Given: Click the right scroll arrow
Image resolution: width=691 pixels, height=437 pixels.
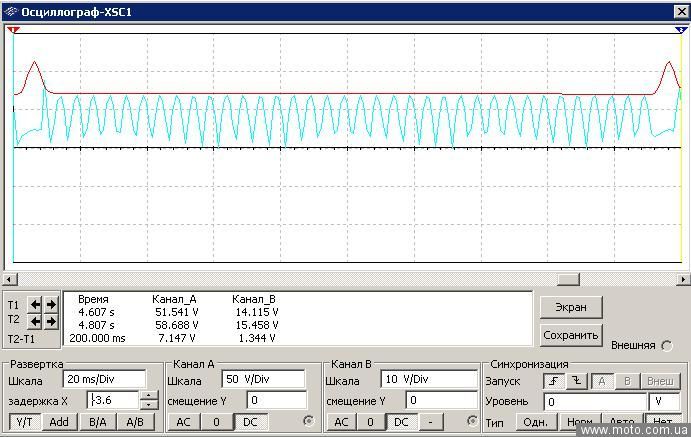Looking at the screenshot, I should click(683, 279).
